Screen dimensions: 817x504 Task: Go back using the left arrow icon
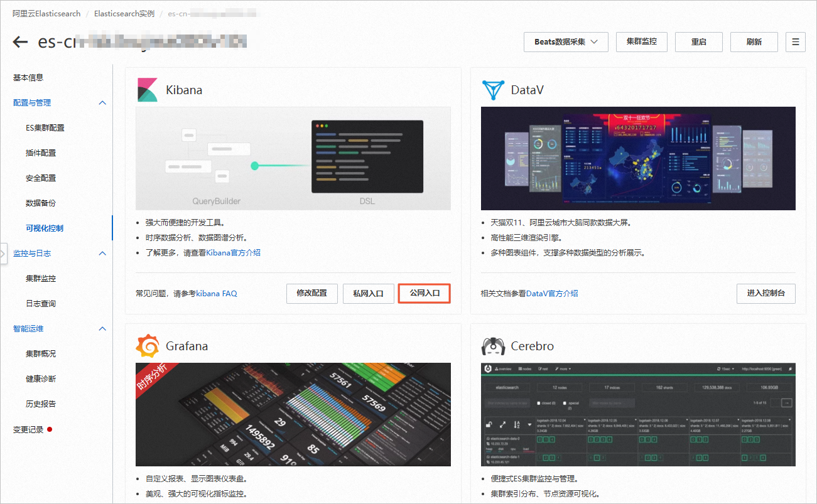pos(20,42)
